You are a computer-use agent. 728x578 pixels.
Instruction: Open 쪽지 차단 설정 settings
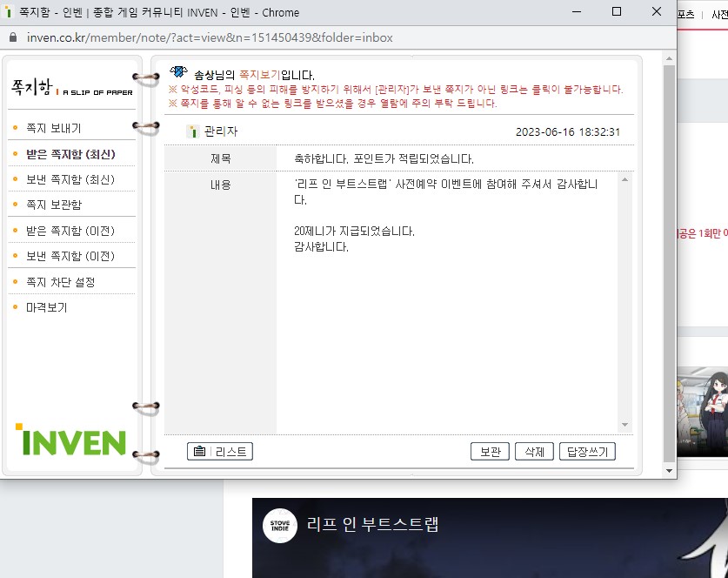[60, 282]
